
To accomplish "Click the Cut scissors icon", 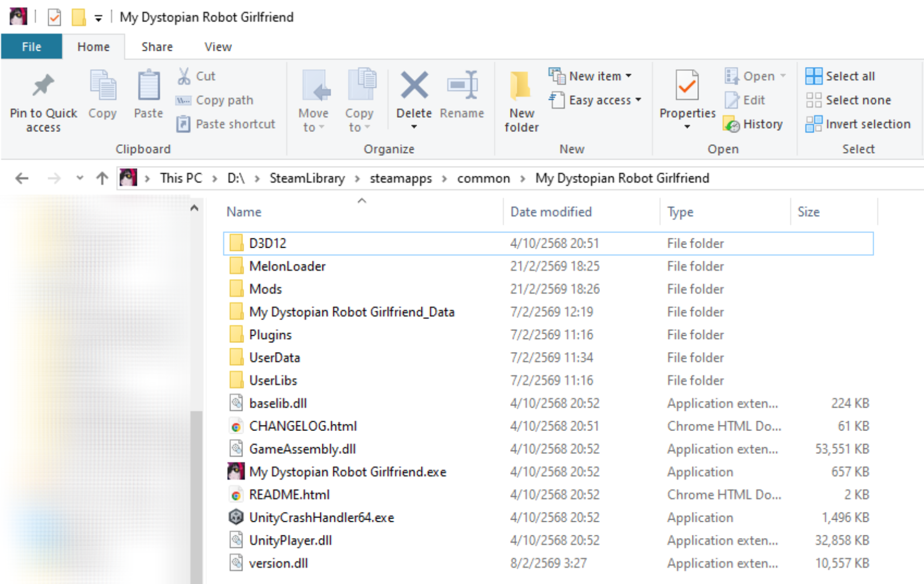I will tap(184, 76).
